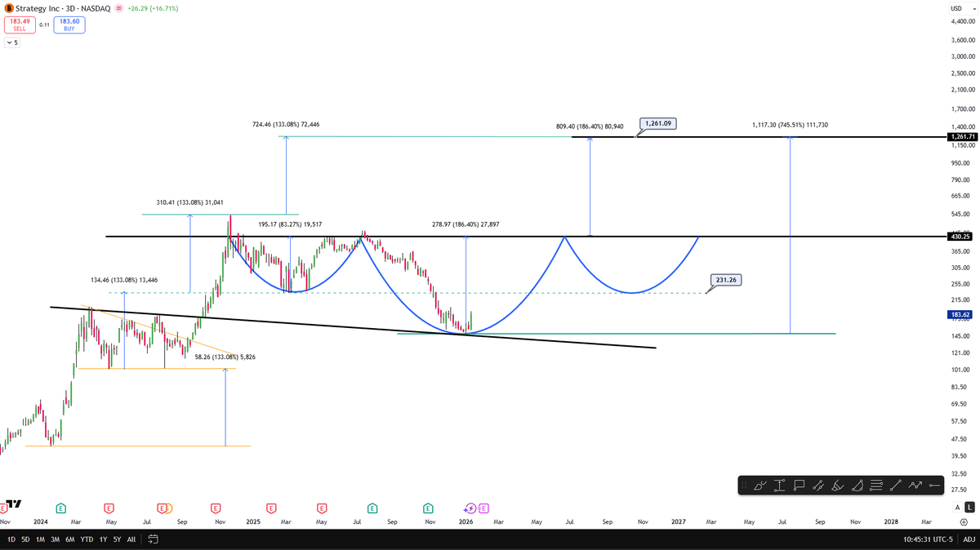This screenshot has height=550, width=980.
Task: Expand the object tree chevron showing 5
Action: tap(13, 42)
